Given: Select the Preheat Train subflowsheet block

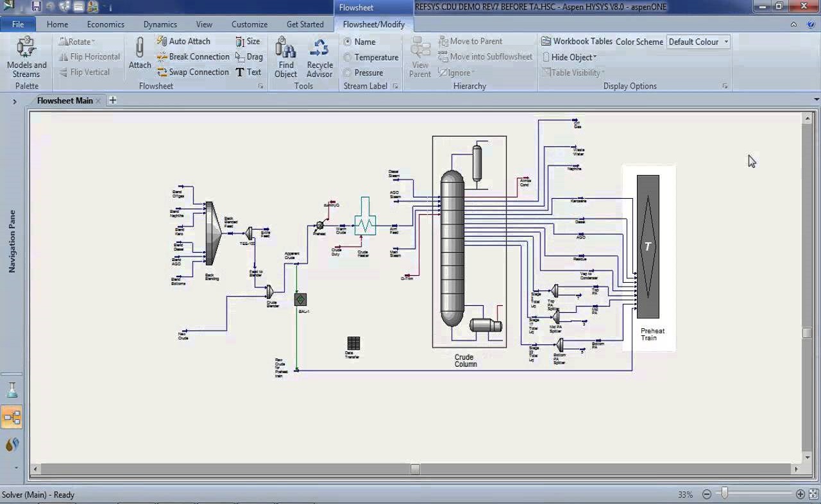Looking at the screenshot, I should 648,246.
